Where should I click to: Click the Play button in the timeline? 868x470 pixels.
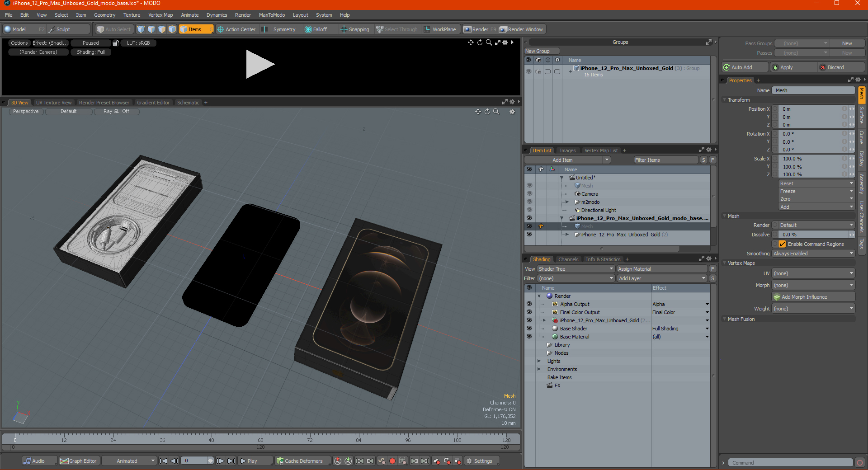click(254, 461)
